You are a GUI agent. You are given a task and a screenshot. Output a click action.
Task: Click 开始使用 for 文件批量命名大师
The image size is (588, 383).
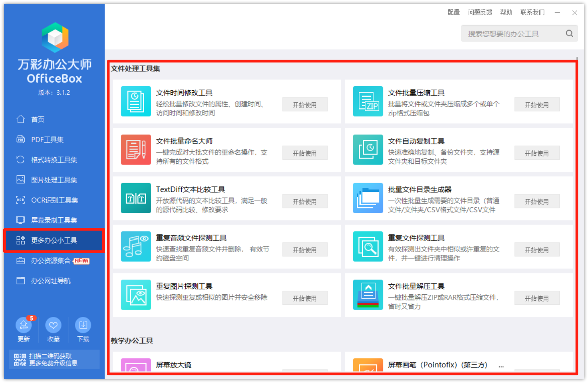[x=305, y=153]
